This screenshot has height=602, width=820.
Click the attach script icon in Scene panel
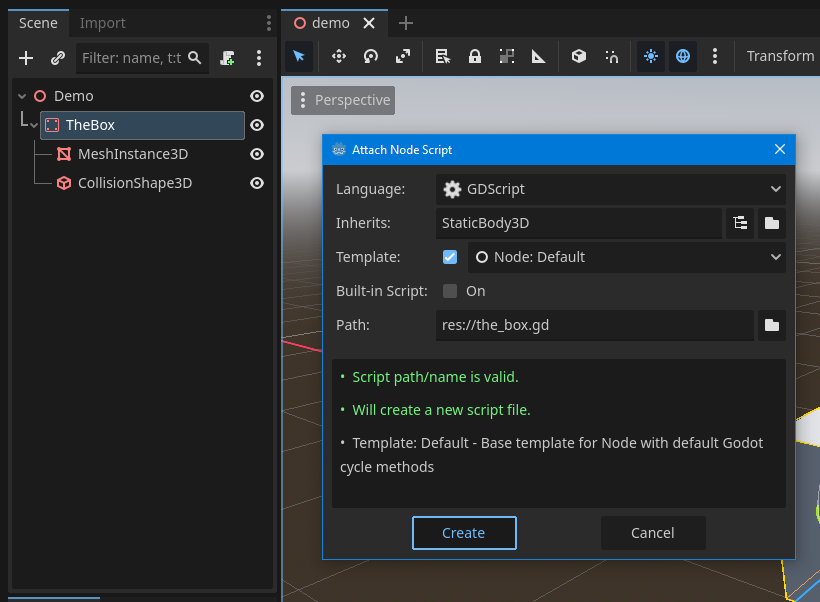point(228,58)
